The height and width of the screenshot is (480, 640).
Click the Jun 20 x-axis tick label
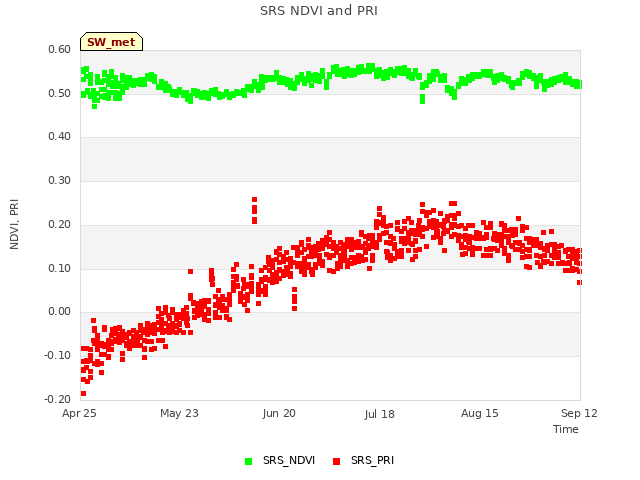[x=279, y=413]
